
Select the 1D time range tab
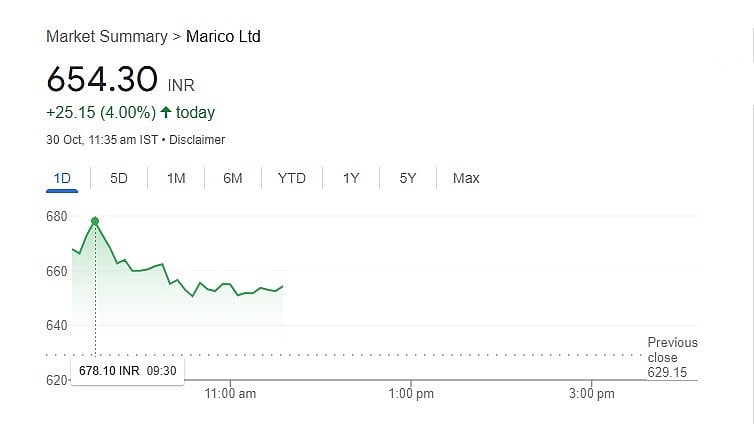click(x=62, y=178)
